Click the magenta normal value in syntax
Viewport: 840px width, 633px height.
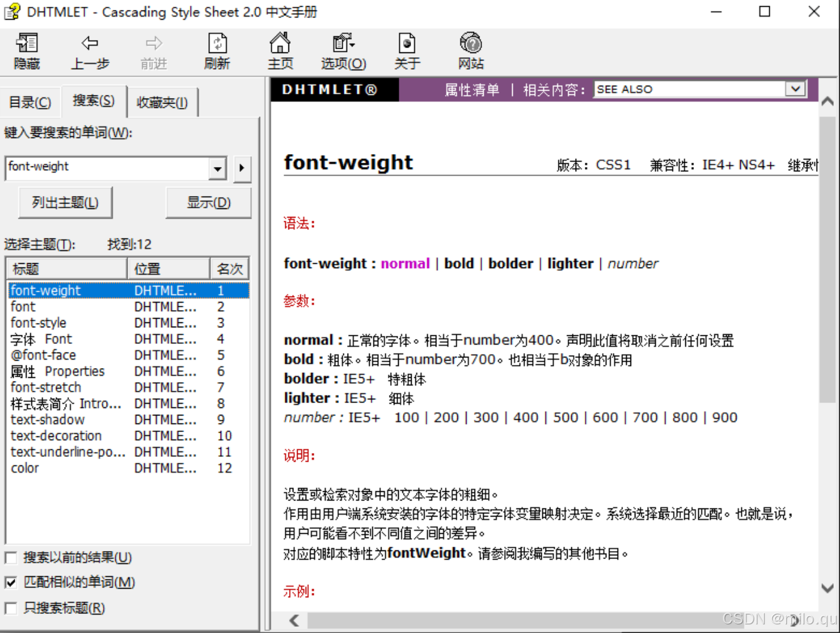click(x=405, y=264)
